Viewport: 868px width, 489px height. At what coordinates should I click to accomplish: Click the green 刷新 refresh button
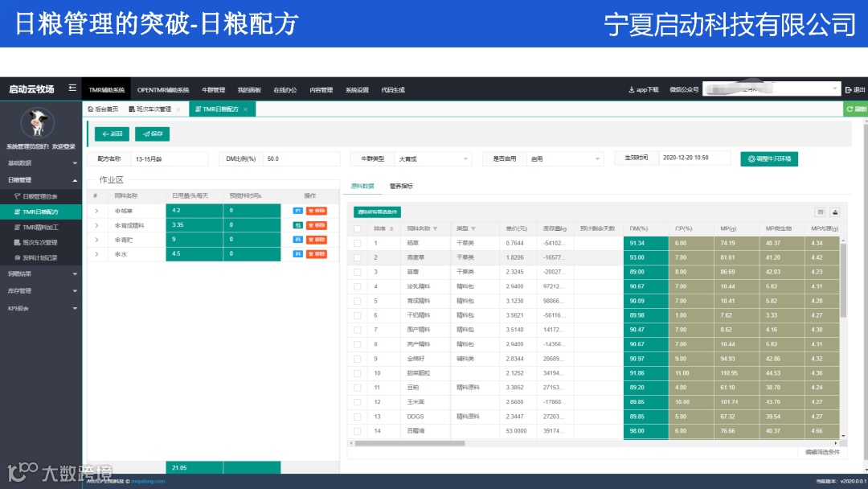855,109
